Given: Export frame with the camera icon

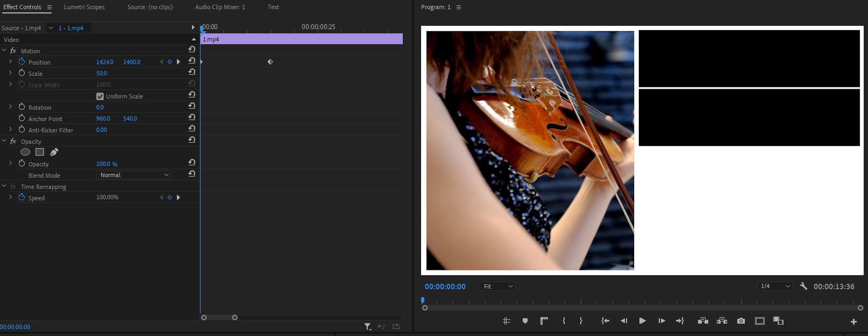Looking at the screenshot, I should tap(741, 321).
